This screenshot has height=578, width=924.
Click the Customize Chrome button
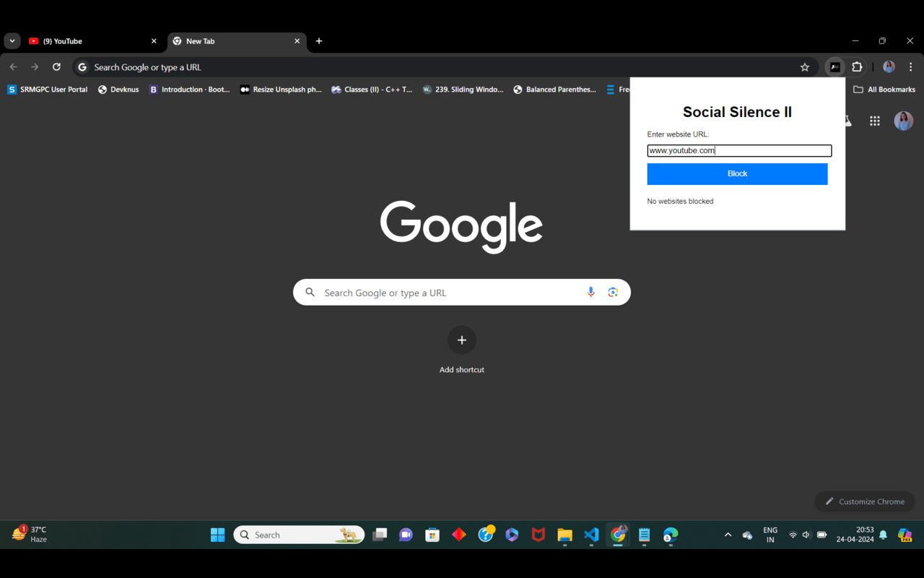[x=865, y=501]
